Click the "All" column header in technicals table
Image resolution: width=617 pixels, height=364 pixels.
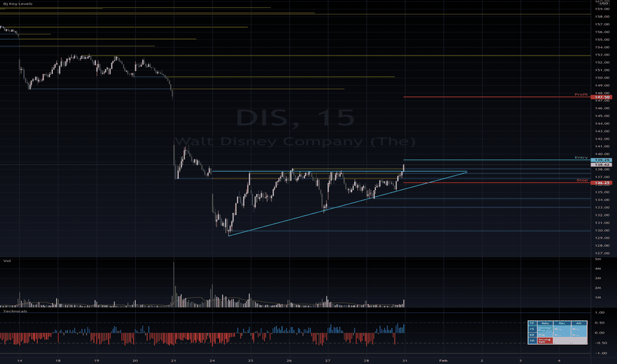click(x=579, y=323)
